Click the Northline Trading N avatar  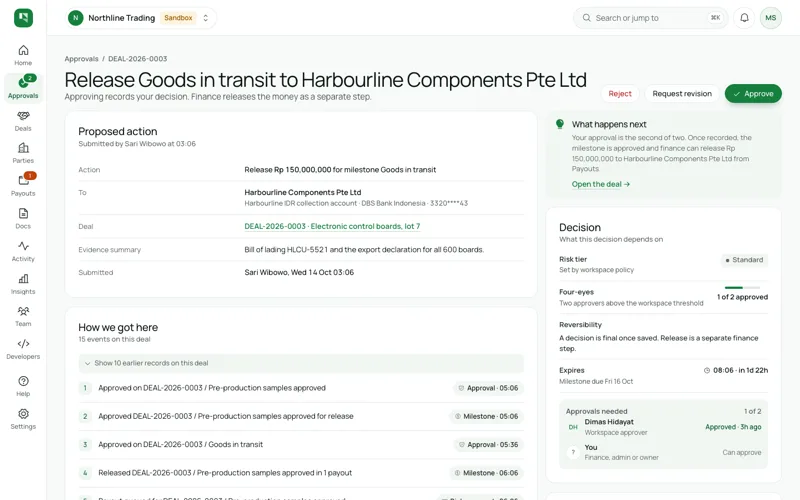76,18
